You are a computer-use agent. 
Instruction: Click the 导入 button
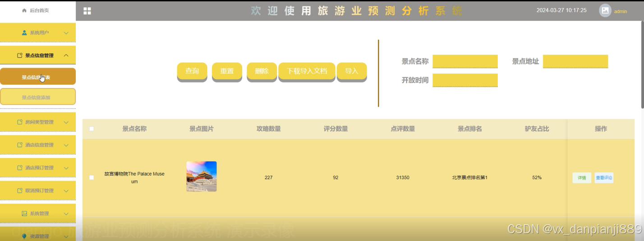coord(352,71)
